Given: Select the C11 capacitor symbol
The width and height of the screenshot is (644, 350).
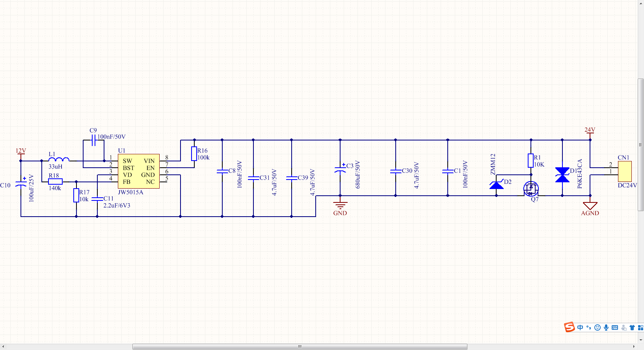Looking at the screenshot, I should click(x=97, y=199).
